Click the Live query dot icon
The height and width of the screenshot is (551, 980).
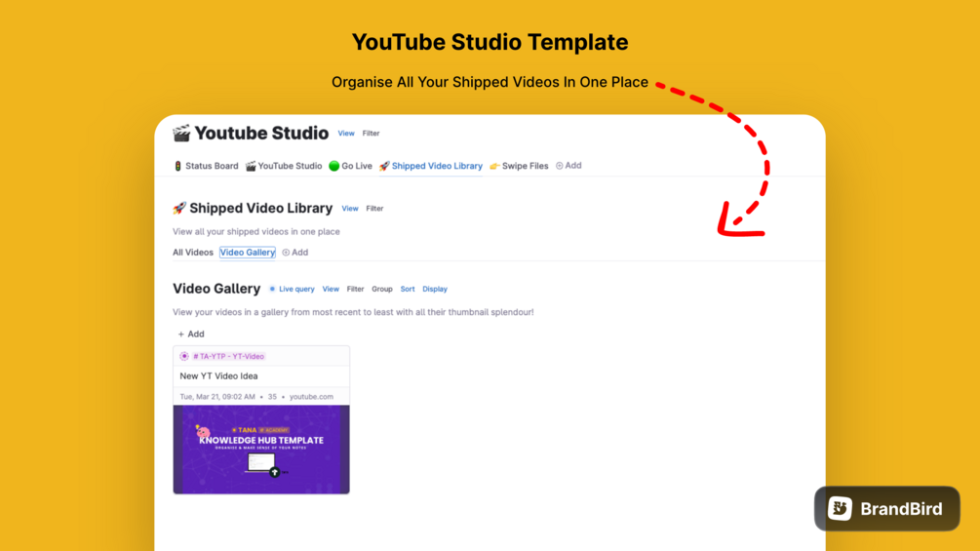(272, 290)
